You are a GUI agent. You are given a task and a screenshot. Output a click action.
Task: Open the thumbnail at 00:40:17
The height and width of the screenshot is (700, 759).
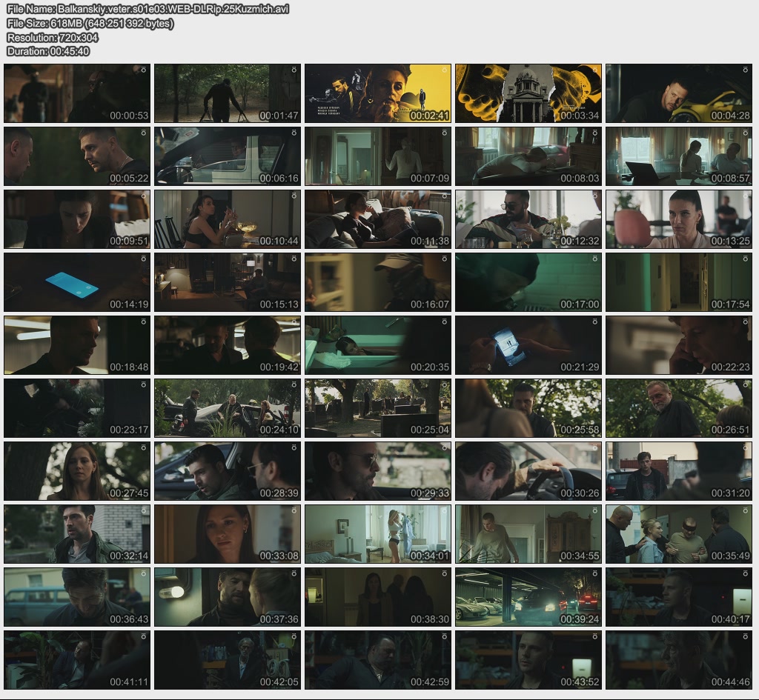679,598
